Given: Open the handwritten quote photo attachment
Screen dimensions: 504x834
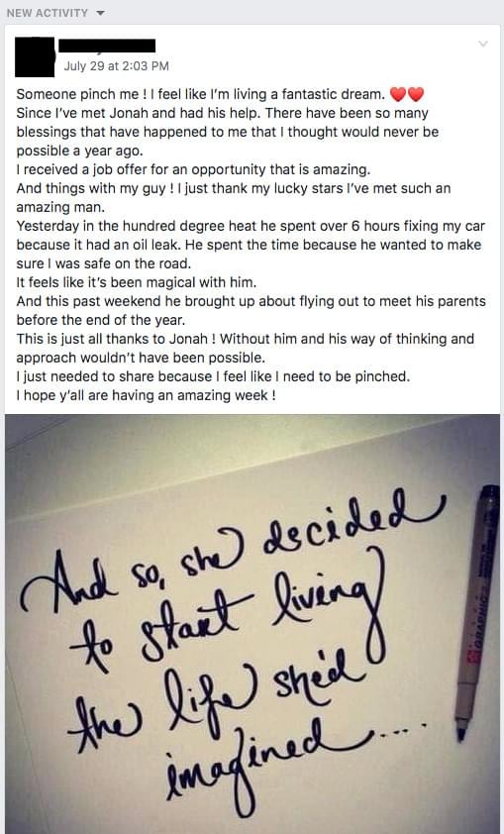Looking at the screenshot, I should (x=252, y=624).
